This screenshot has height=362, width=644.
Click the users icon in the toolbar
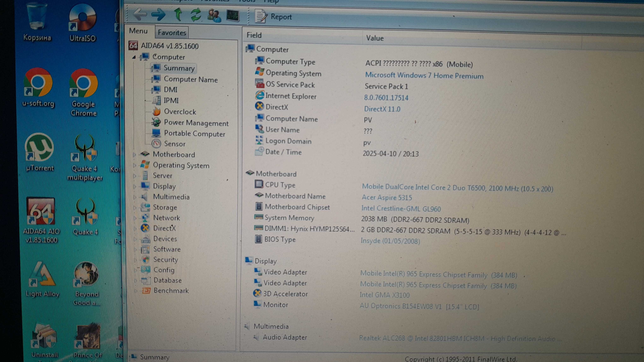click(x=214, y=15)
